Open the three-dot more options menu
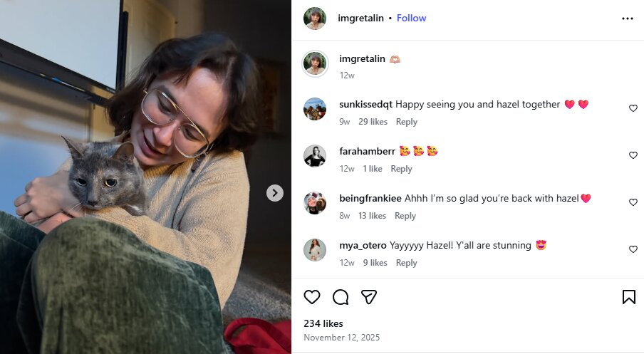Screen dimensions: 644x354 (627, 19)
